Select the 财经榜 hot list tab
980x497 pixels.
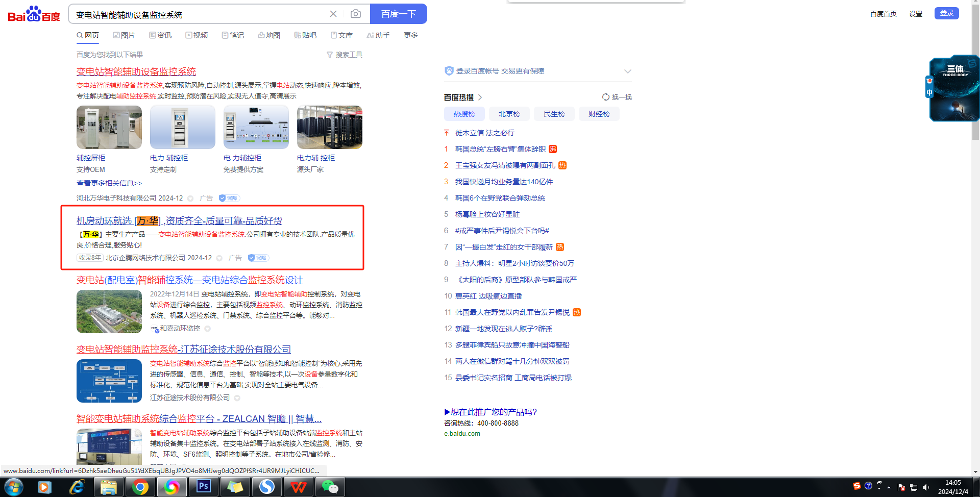[x=599, y=114]
